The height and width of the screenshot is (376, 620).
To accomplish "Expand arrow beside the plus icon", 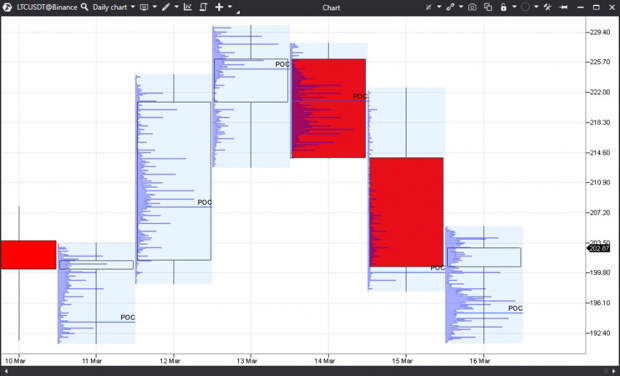I will pyautogui.click(x=230, y=7).
